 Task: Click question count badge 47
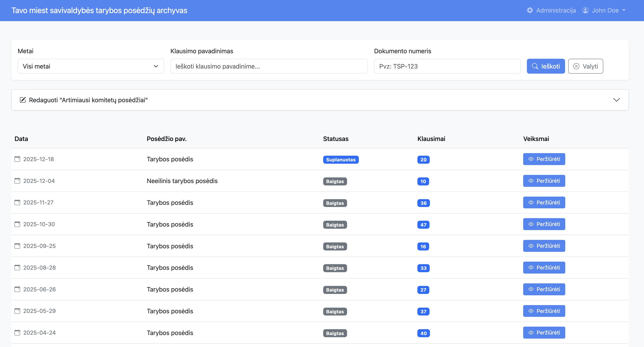(423, 225)
